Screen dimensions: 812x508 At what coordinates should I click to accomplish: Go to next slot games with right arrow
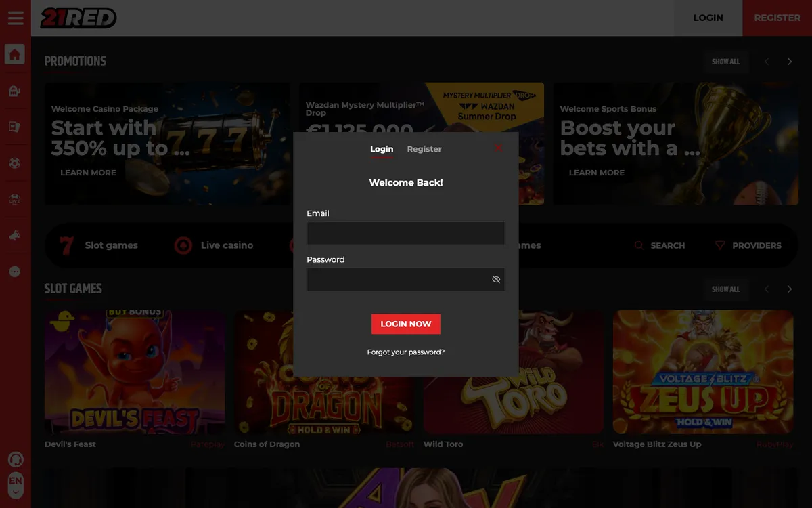(789, 289)
